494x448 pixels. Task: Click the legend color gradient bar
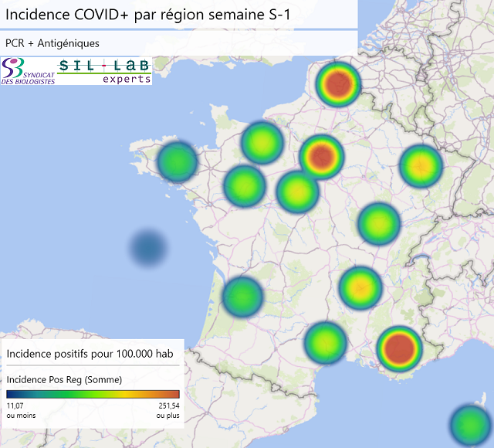pos(93,394)
